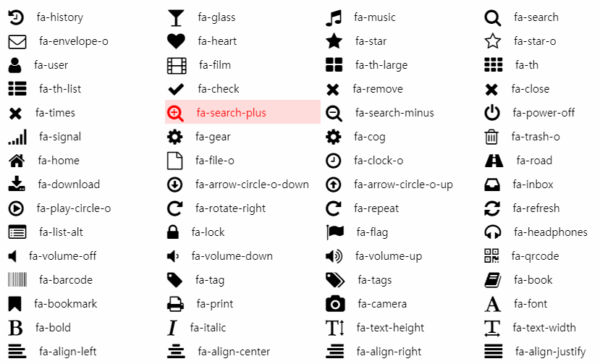The width and height of the screenshot is (600, 364).
Task: Select the red fa-search-plus magnifier icon
Action: coord(175,113)
